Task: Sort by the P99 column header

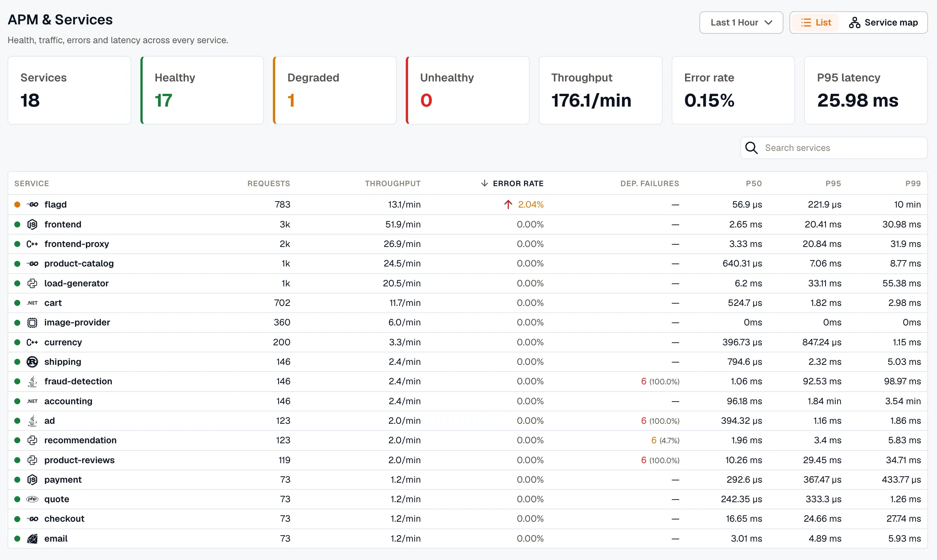Action: click(x=913, y=184)
